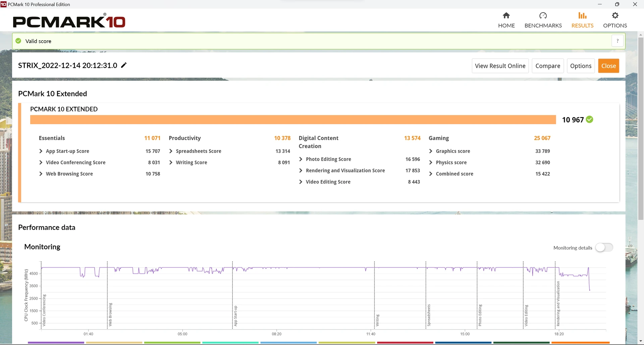644x345 pixels.
Task: Click the Valid score label
Action: 38,41
